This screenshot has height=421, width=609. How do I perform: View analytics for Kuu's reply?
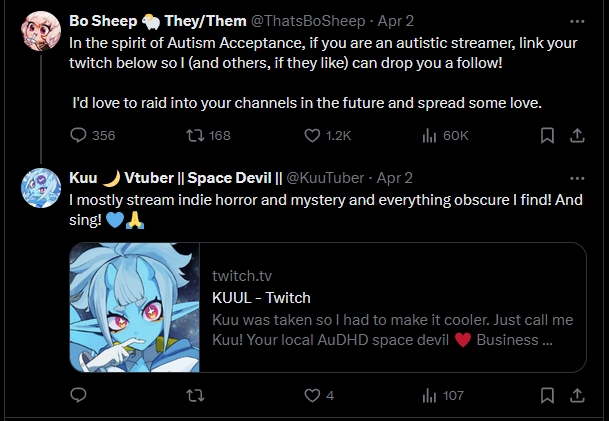(x=429, y=395)
